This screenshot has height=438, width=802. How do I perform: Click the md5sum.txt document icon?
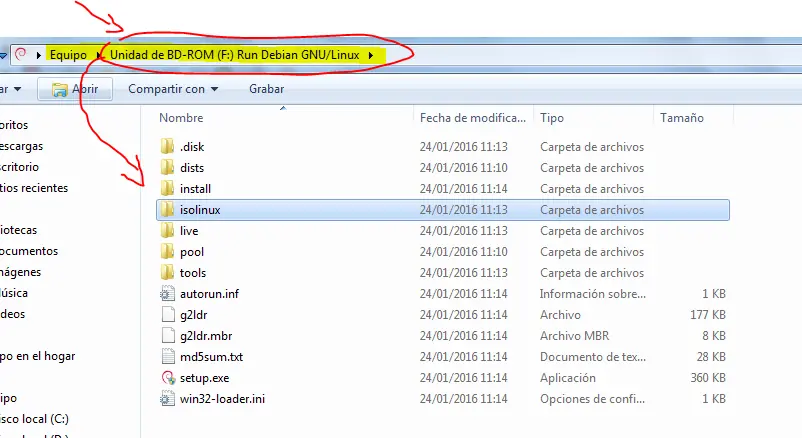click(168, 357)
